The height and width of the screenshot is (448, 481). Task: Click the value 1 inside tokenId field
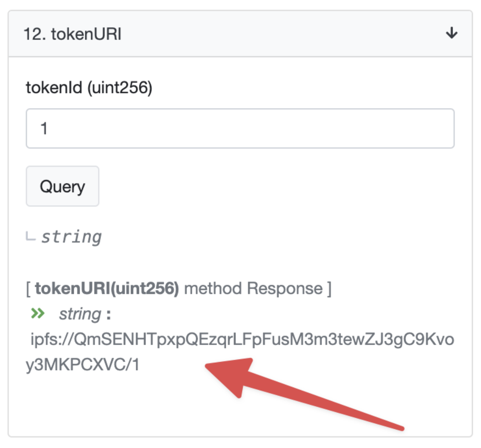44,129
